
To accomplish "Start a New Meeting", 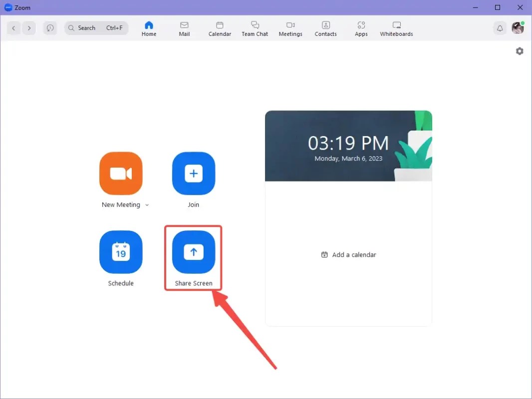I will [121, 174].
